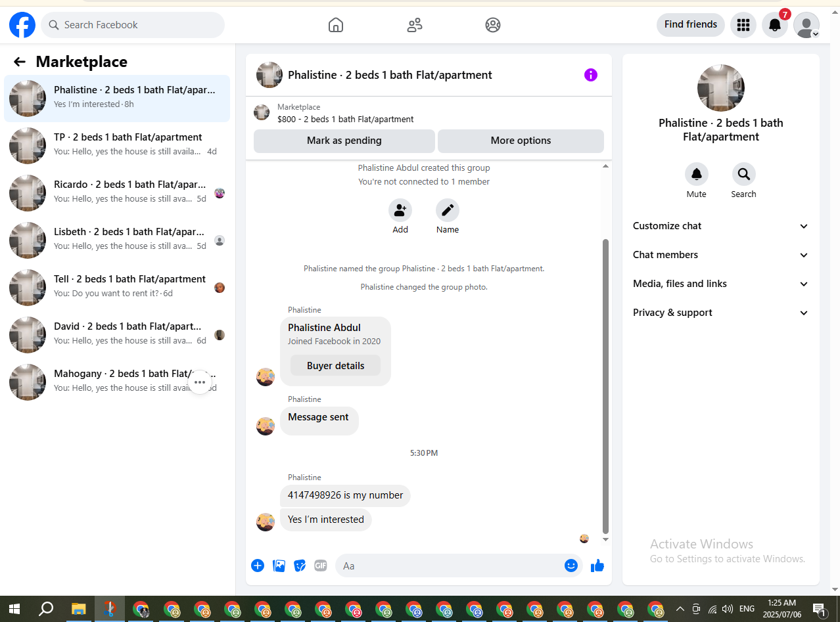Screen dimensions: 840x622
Task: Click More options button
Action: pyautogui.click(x=521, y=141)
